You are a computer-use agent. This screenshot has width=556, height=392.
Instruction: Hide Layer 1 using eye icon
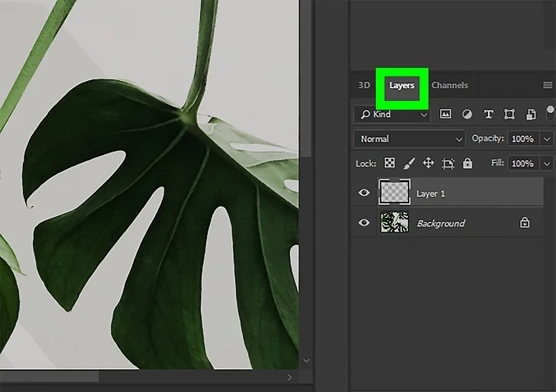(x=364, y=193)
